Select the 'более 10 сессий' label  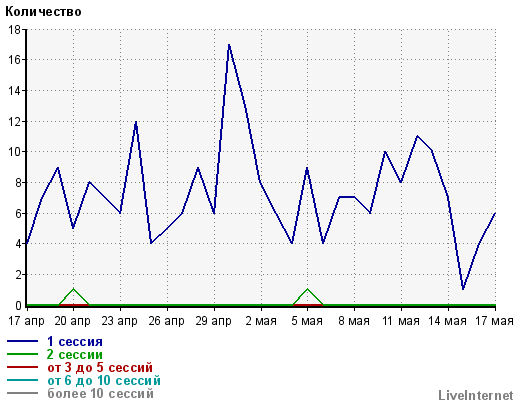[x=100, y=393]
